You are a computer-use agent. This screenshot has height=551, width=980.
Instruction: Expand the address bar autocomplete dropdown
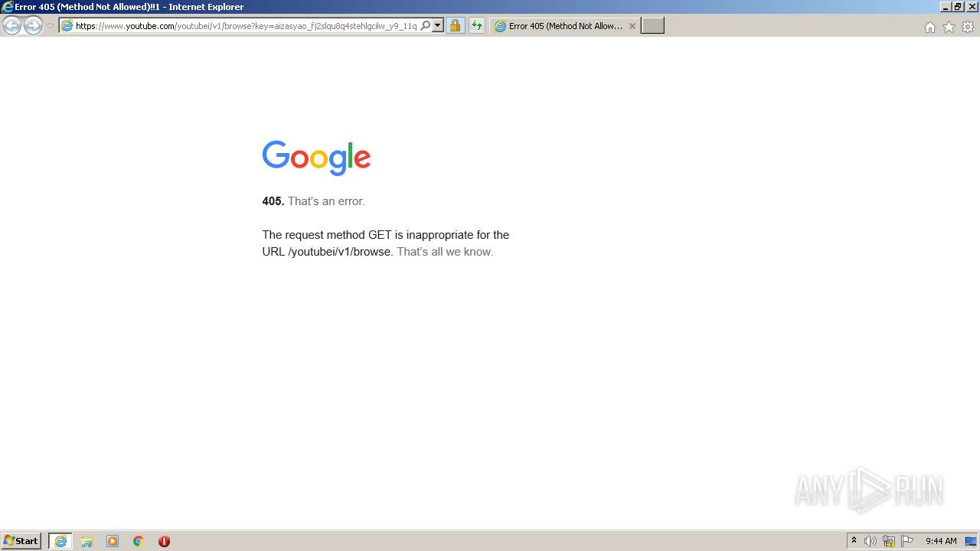(x=438, y=26)
